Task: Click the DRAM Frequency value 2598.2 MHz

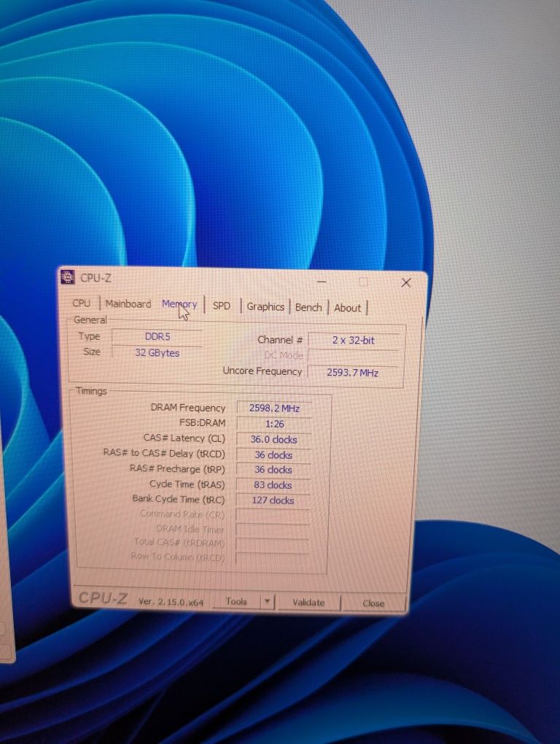Action: pos(274,408)
